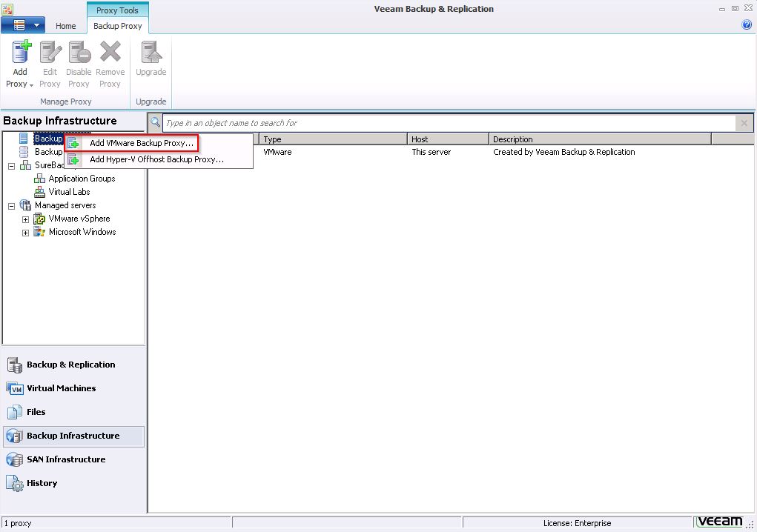The width and height of the screenshot is (757, 532).
Task: Click the search magnifier icon
Action: [155, 122]
